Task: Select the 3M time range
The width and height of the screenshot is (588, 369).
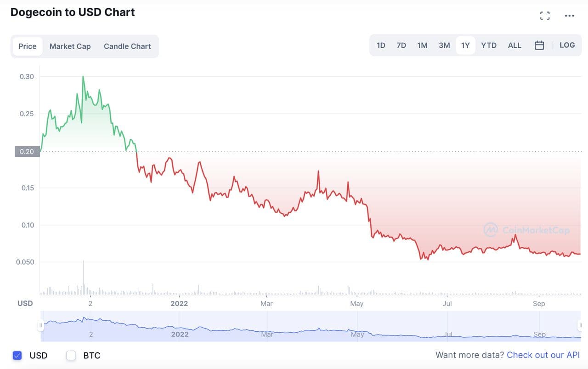Action: (x=444, y=45)
